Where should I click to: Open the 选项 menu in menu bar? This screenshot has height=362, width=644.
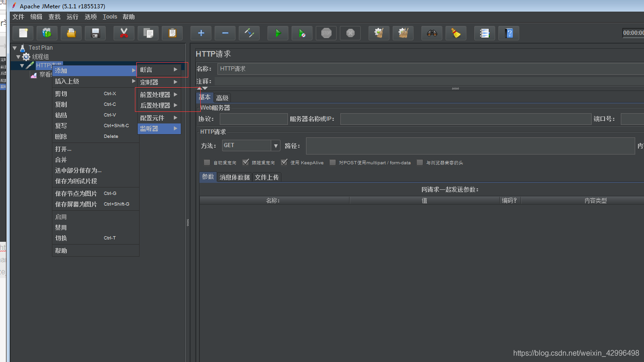[90, 17]
